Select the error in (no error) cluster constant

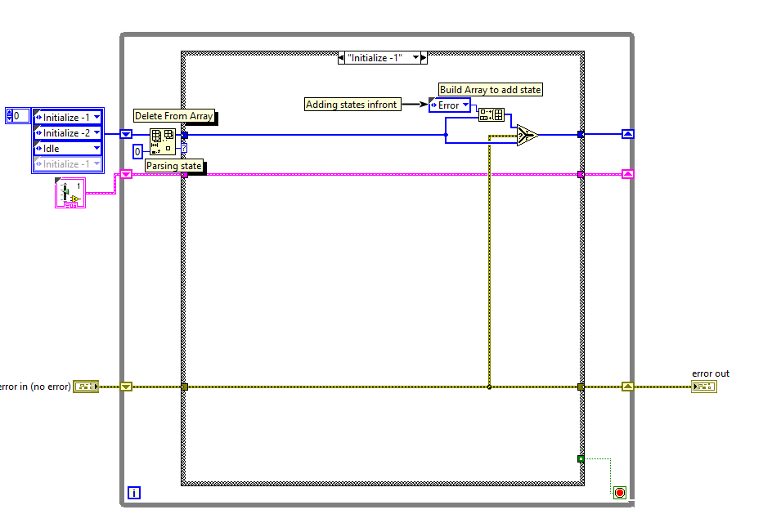(x=86, y=386)
